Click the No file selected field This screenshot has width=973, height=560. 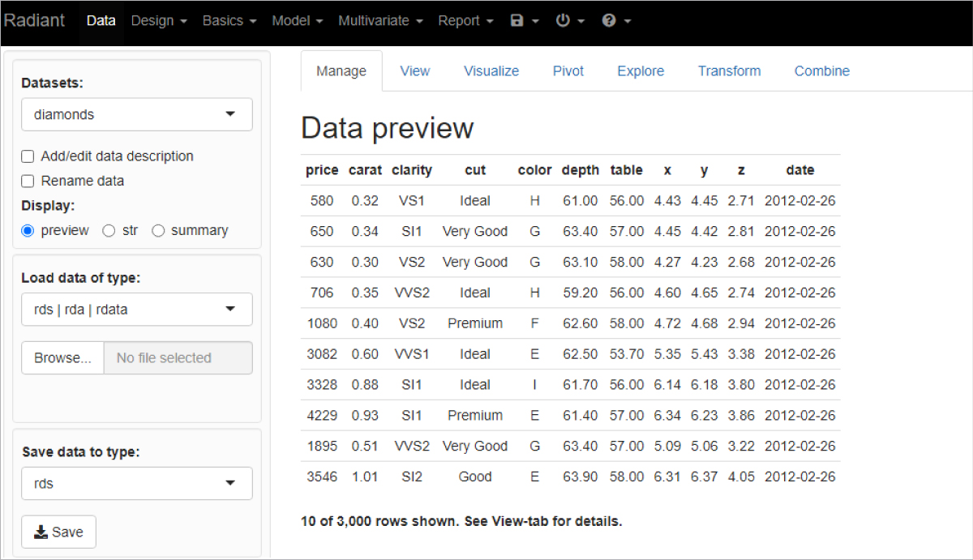click(178, 357)
